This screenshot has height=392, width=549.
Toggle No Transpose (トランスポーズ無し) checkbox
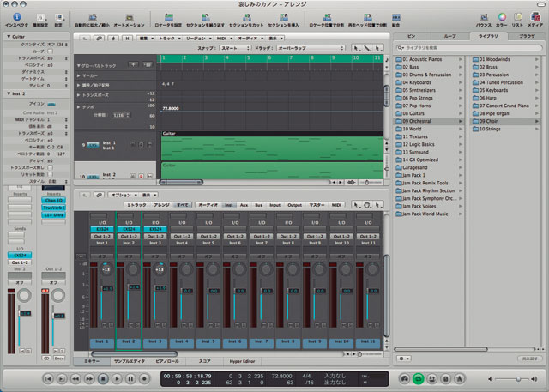click(x=50, y=167)
